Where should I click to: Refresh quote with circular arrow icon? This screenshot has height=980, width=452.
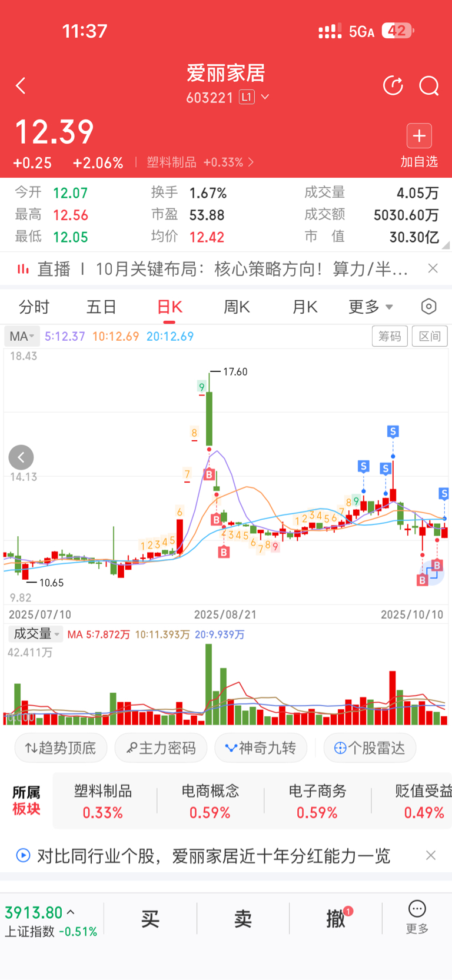click(x=393, y=86)
